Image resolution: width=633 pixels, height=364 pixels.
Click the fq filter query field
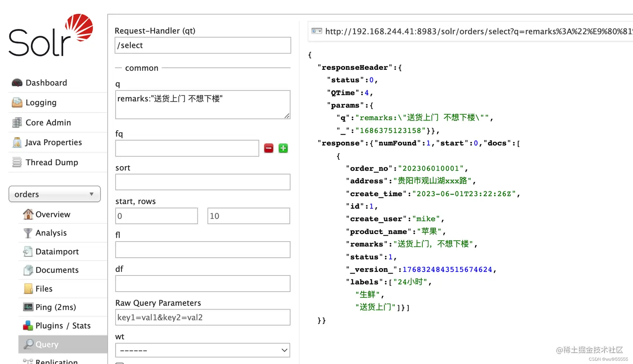[x=187, y=148]
